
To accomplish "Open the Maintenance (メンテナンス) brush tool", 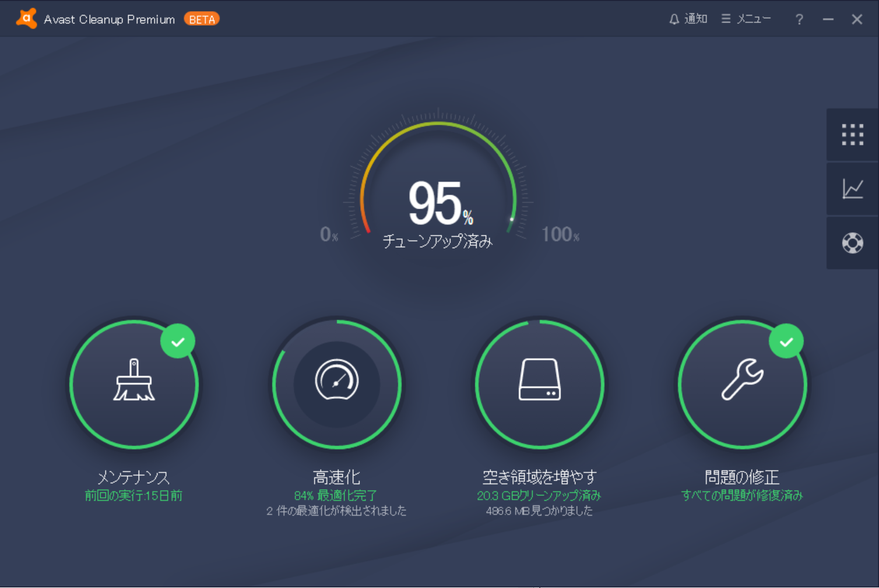I will [133, 384].
